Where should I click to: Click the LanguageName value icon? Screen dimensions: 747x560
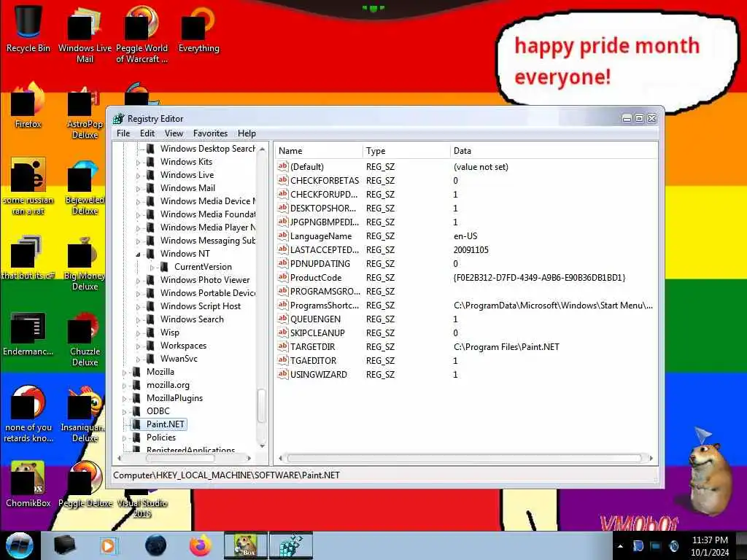283,236
